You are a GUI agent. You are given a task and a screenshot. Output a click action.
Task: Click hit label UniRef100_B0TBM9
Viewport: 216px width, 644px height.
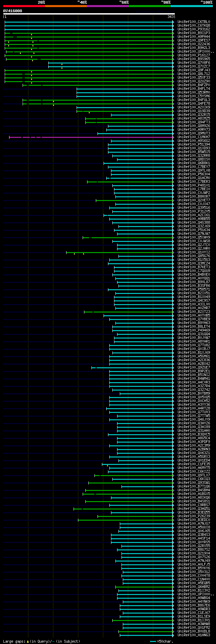[x=194, y=394]
